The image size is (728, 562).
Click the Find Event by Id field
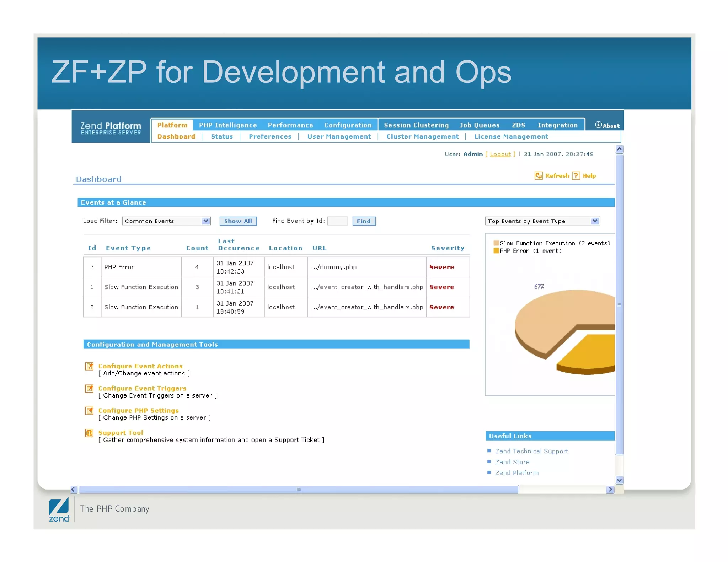(x=337, y=221)
